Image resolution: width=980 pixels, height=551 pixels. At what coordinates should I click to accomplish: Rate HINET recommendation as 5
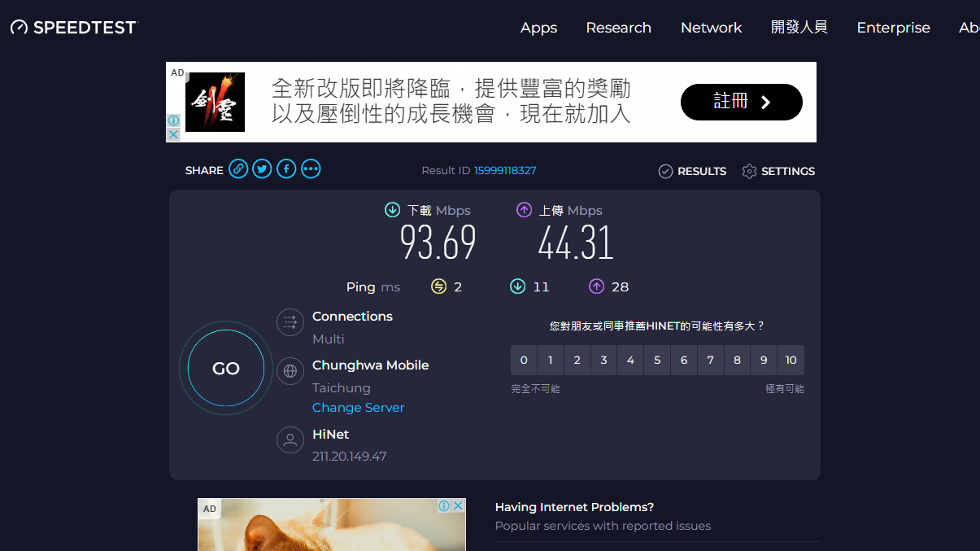pyautogui.click(x=657, y=360)
